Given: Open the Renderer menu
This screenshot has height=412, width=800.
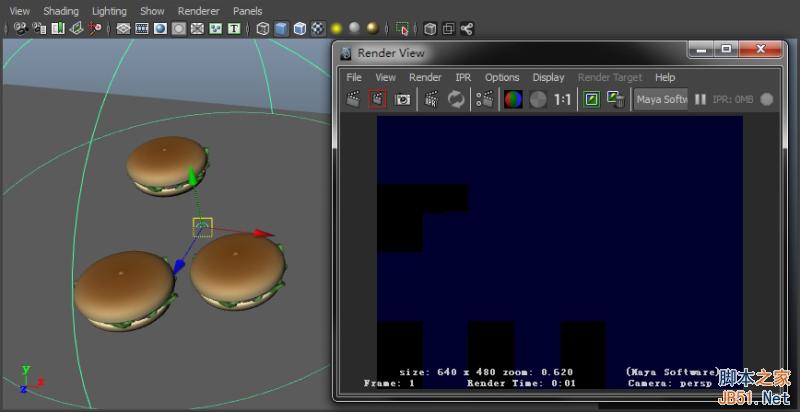Looking at the screenshot, I should (198, 11).
